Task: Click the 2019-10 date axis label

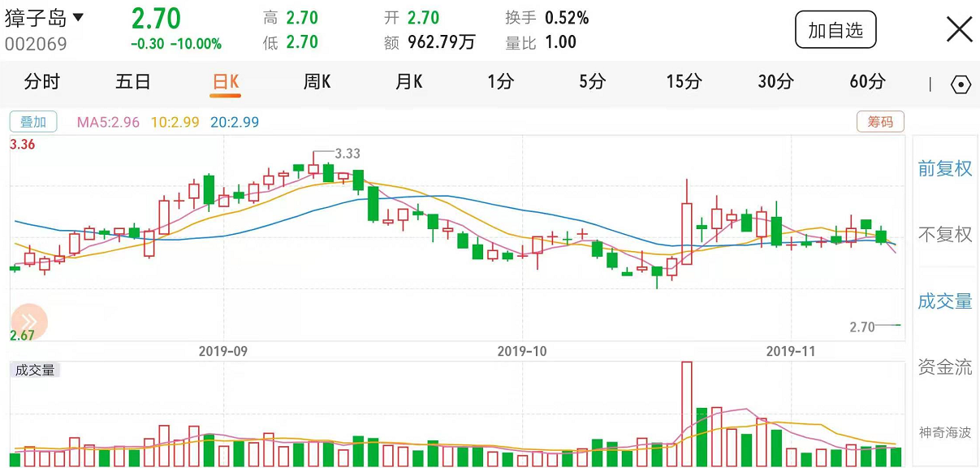Action: tap(522, 352)
